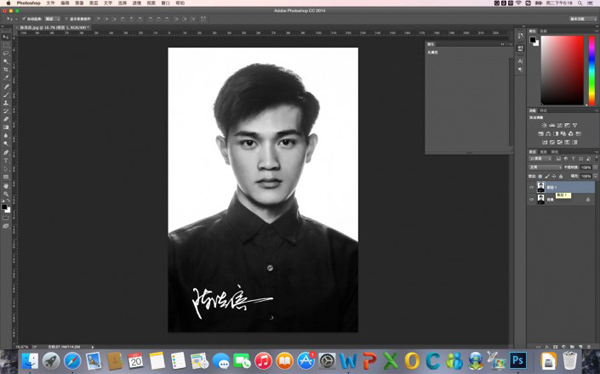
Task: Click the foreground color box in Color panel
Action: (x=532, y=39)
